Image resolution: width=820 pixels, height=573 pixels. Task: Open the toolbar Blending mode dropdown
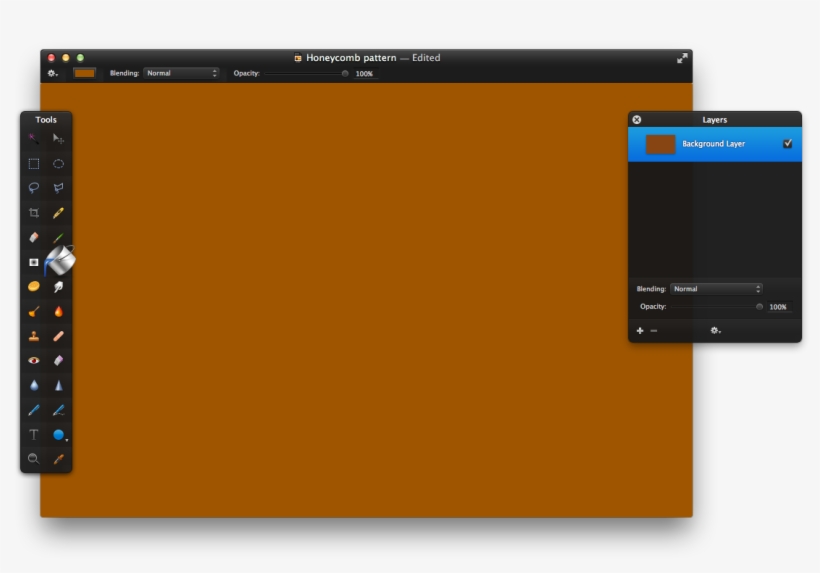click(x=182, y=73)
